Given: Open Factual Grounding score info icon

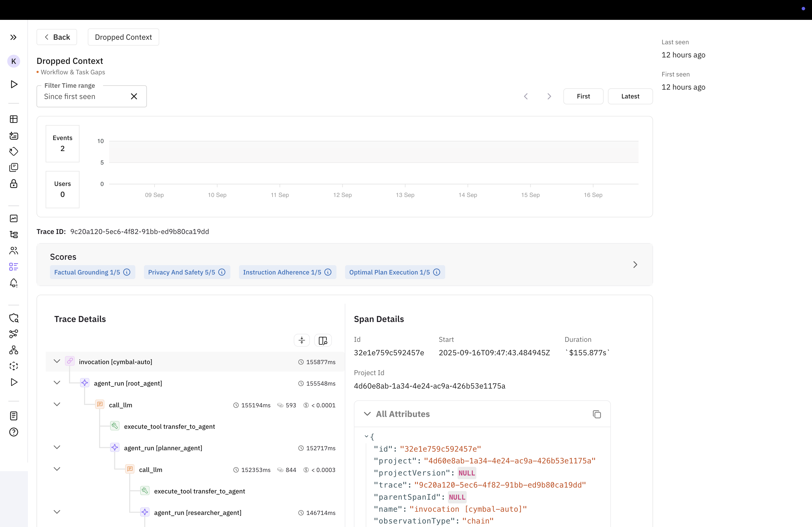Looking at the screenshot, I should coord(127,272).
